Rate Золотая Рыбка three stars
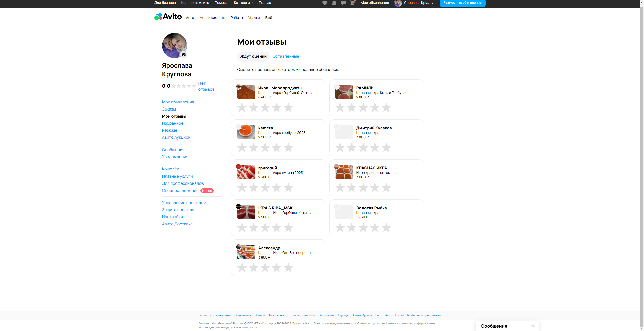644x331 pixels. point(363,228)
